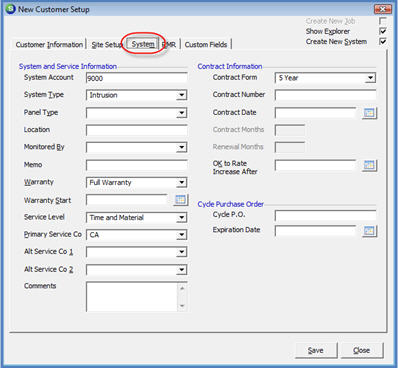Expand the System Type dropdown
The width and height of the screenshot is (398, 368).
[x=181, y=95]
